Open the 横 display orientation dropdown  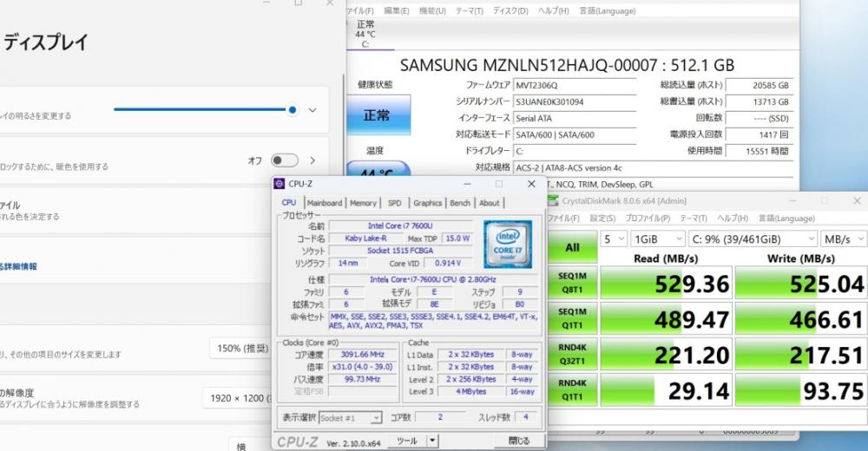250,444
